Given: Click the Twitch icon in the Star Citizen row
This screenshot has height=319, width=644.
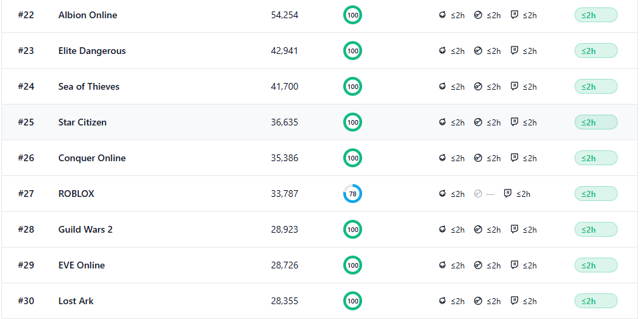Looking at the screenshot, I should tap(515, 122).
